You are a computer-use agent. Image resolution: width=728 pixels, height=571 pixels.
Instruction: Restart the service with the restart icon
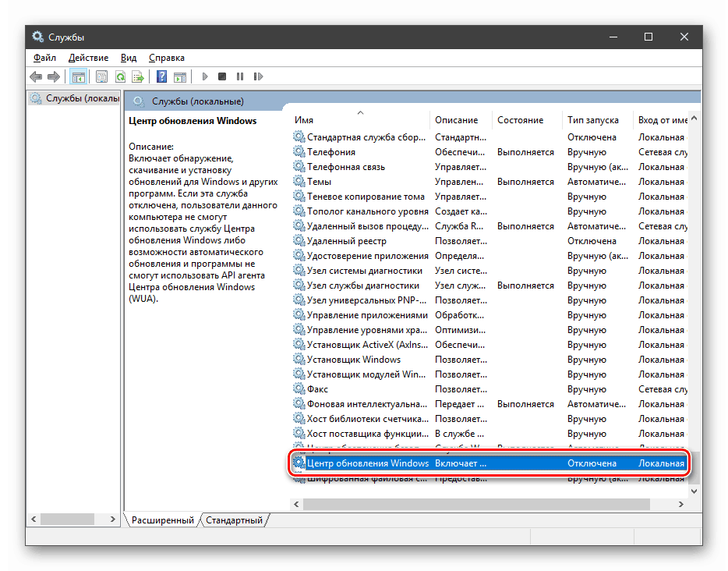pos(259,76)
